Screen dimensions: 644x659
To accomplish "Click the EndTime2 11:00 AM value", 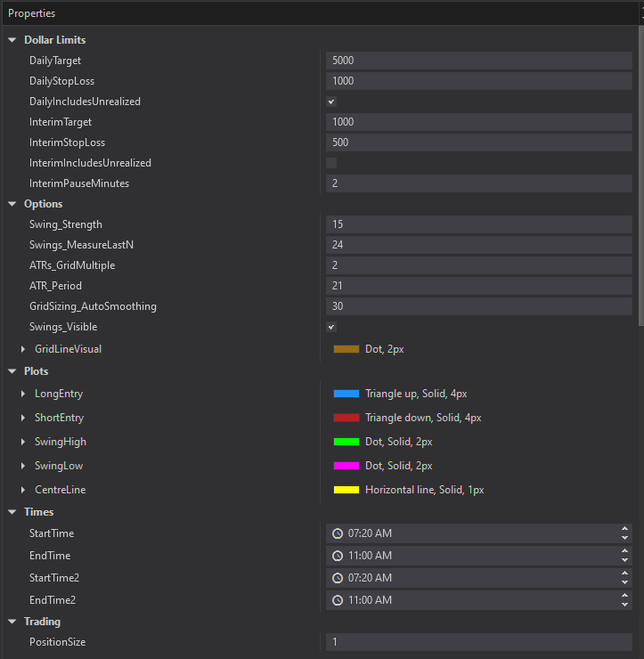I will [x=370, y=600].
